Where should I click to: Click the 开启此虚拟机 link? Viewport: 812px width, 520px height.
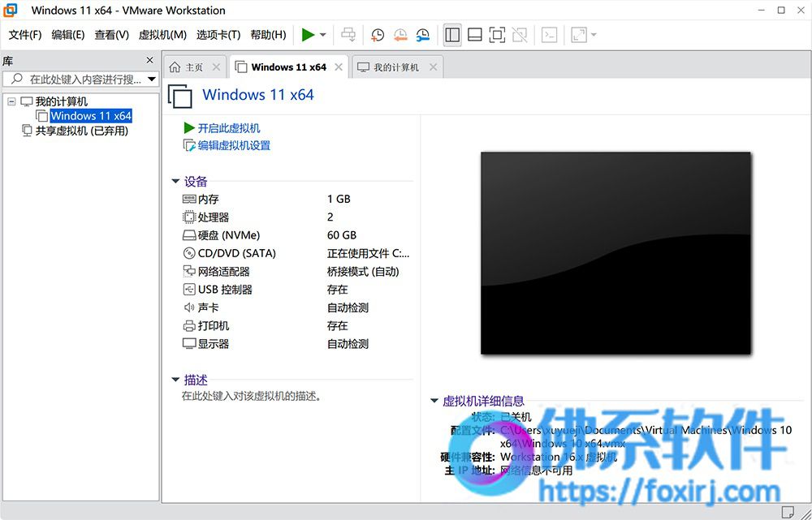click(229, 128)
